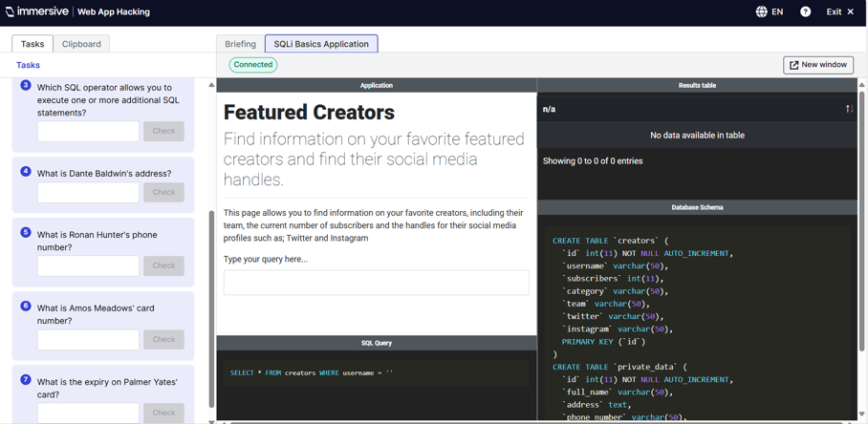Focus the SQL operator answer field
The width and height of the screenshot is (868, 424).
click(x=88, y=131)
